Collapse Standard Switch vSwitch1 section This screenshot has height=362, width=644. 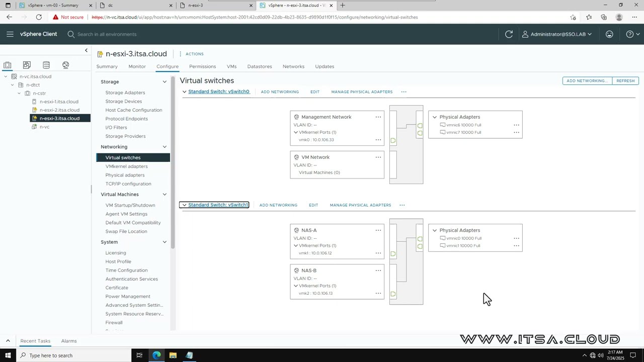(184, 205)
